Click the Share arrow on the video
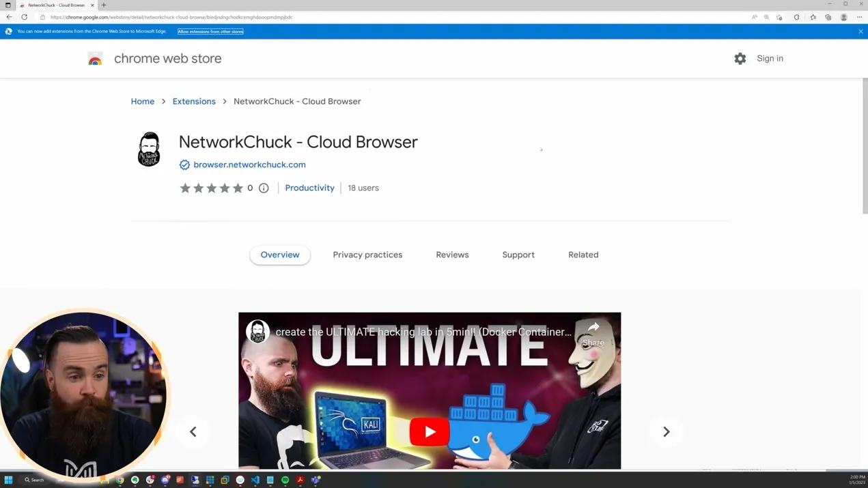The width and height of the screenshot is (868, 488). (x=593, y=328)
